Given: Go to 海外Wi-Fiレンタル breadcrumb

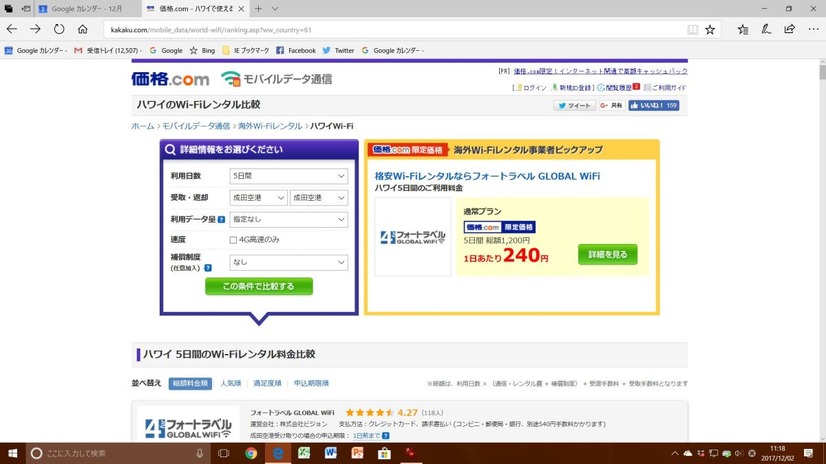Looking at the screenshot, I should pos(270,126).
